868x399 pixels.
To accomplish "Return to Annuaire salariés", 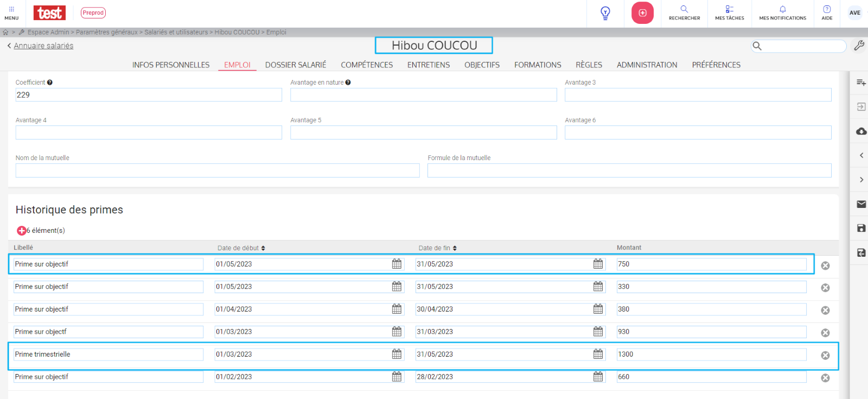I will pos(43,46).
